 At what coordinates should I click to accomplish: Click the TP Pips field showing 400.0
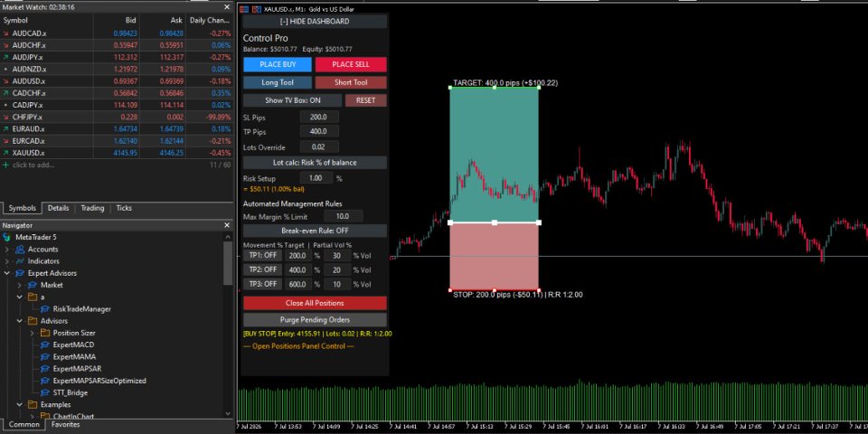coord(319,132)
